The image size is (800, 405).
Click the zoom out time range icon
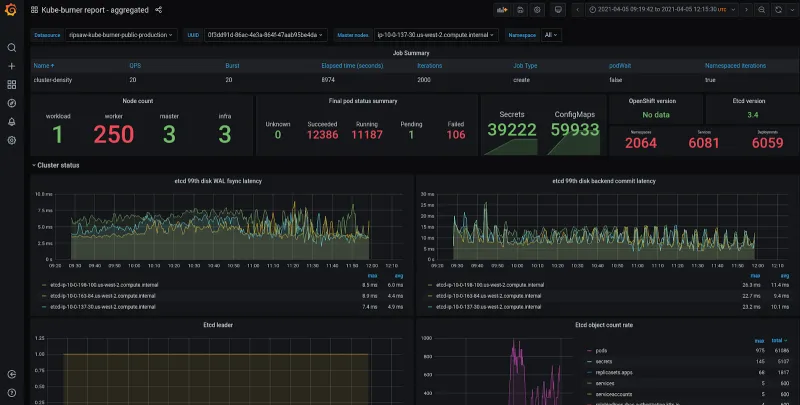762,10
